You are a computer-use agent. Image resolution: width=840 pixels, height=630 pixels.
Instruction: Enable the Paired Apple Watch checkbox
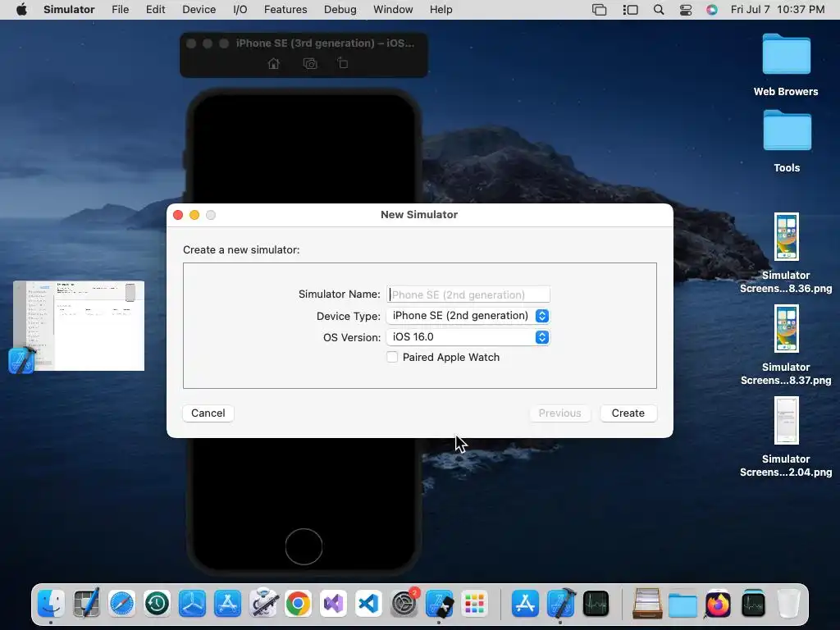[x=392, y=358]
